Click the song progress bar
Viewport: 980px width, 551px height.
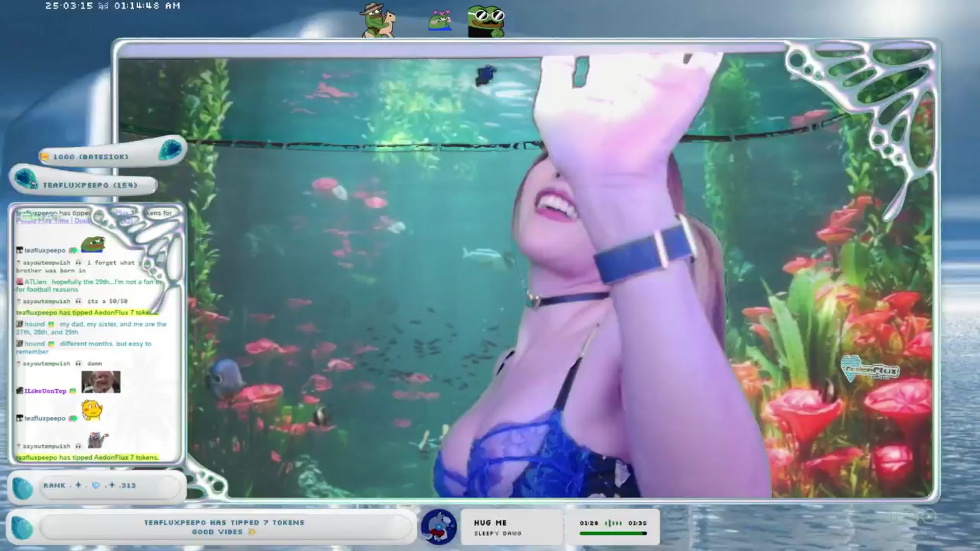pos(613,534)
